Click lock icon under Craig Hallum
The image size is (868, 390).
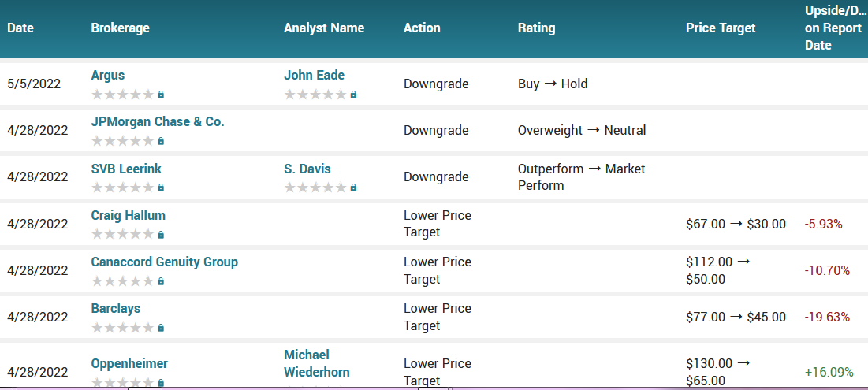[x=161, y=234]
